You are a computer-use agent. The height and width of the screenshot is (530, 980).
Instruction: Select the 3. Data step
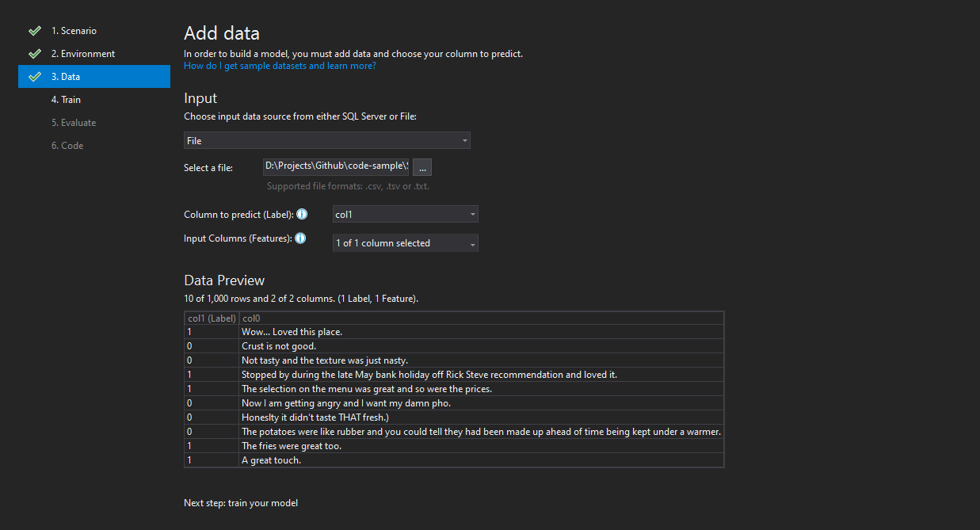coord(65,77)
